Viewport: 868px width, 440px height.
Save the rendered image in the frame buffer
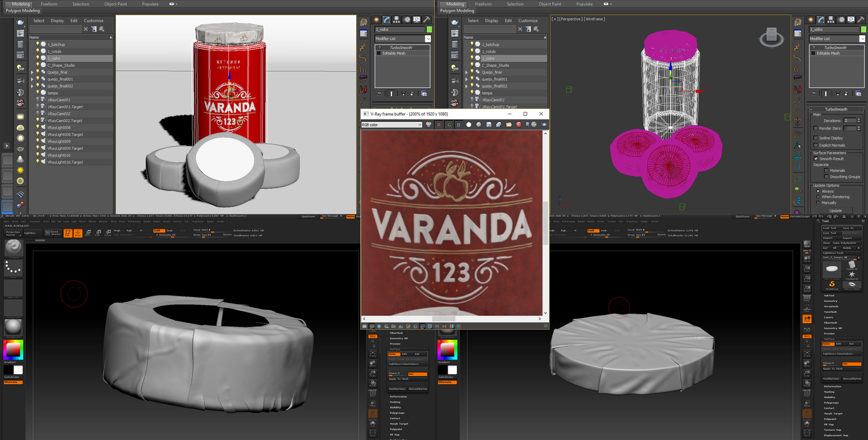tap(489, 125)
